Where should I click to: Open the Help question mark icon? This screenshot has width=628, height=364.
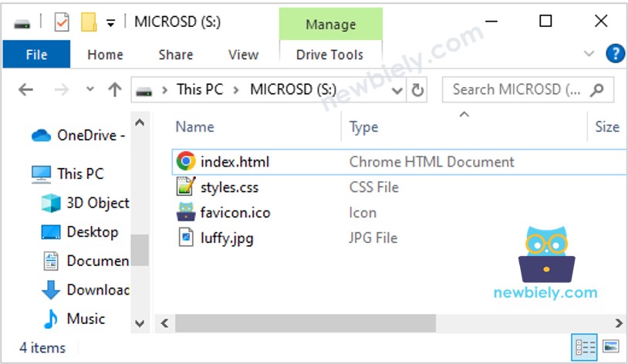[615, 54]
